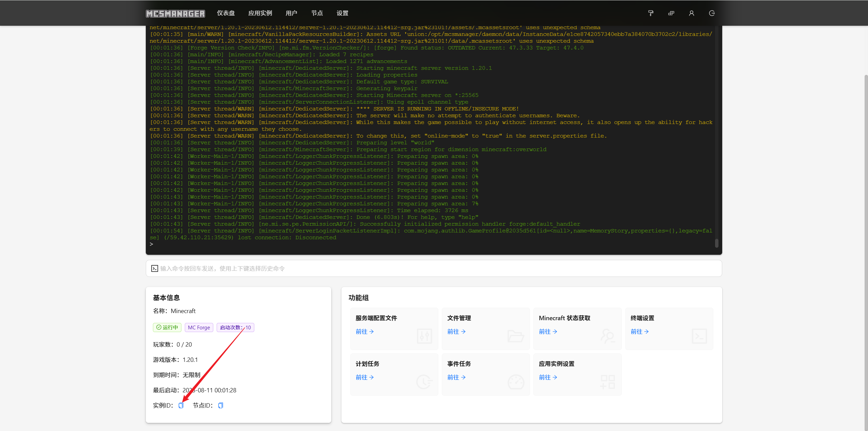Open the 节点 nodes menu
The height and width of the screenshot is (431, 868).
[x=317, y=13]
